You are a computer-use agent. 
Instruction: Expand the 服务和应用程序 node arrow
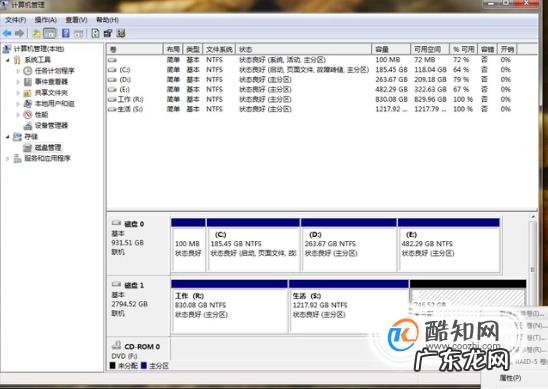pos(8,159)
